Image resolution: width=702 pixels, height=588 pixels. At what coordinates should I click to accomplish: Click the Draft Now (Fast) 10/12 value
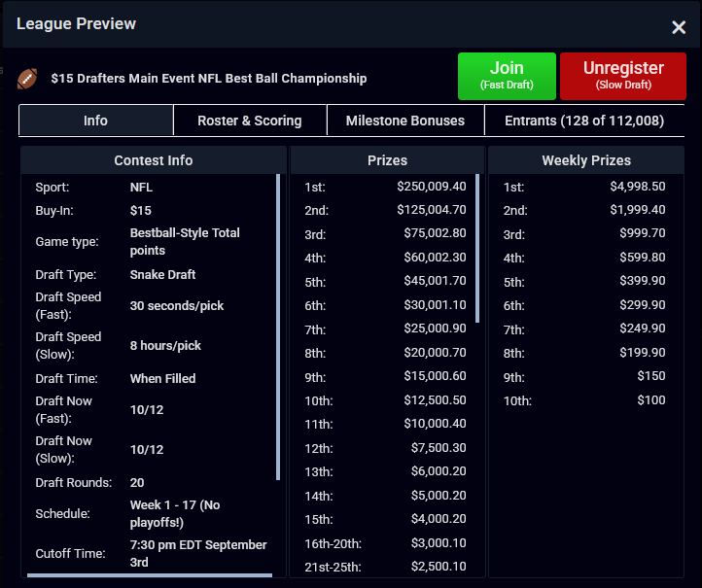tap(147, 410)
